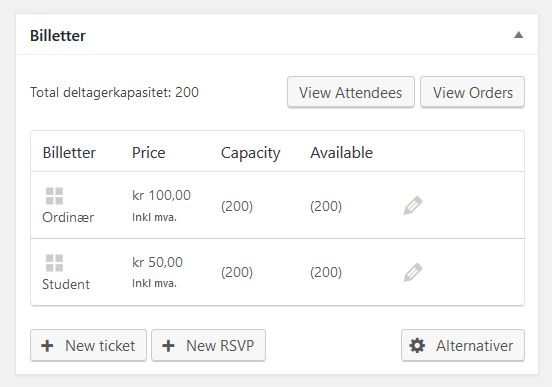The width and height of the screenshot is (552, 387).
Task: Click the plus icon on New RSVP
Action: tap(168, 346)
